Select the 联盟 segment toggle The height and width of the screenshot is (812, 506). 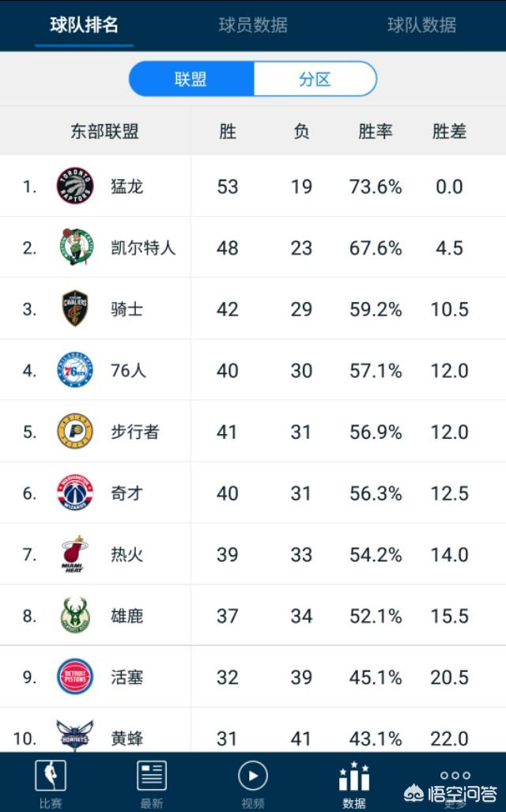tap(191, 79)
